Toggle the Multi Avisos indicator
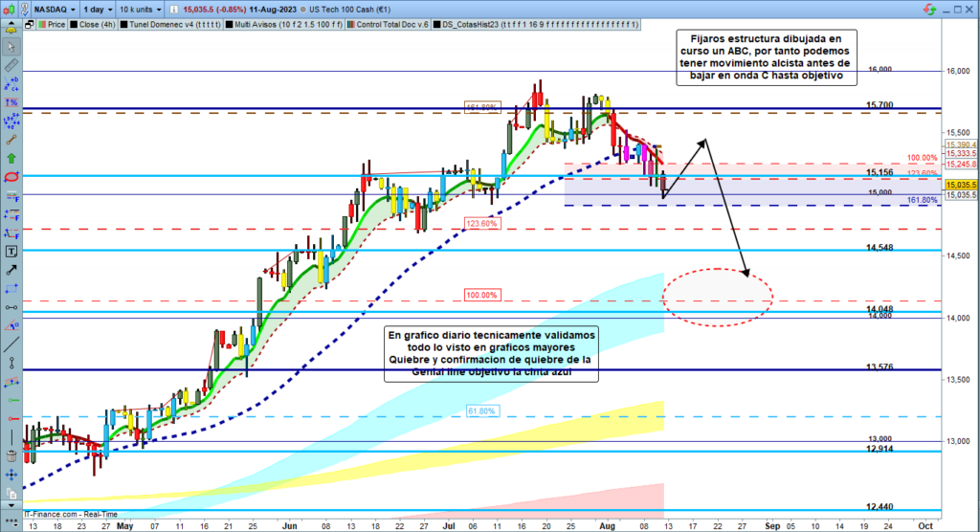 pos(279,23)
